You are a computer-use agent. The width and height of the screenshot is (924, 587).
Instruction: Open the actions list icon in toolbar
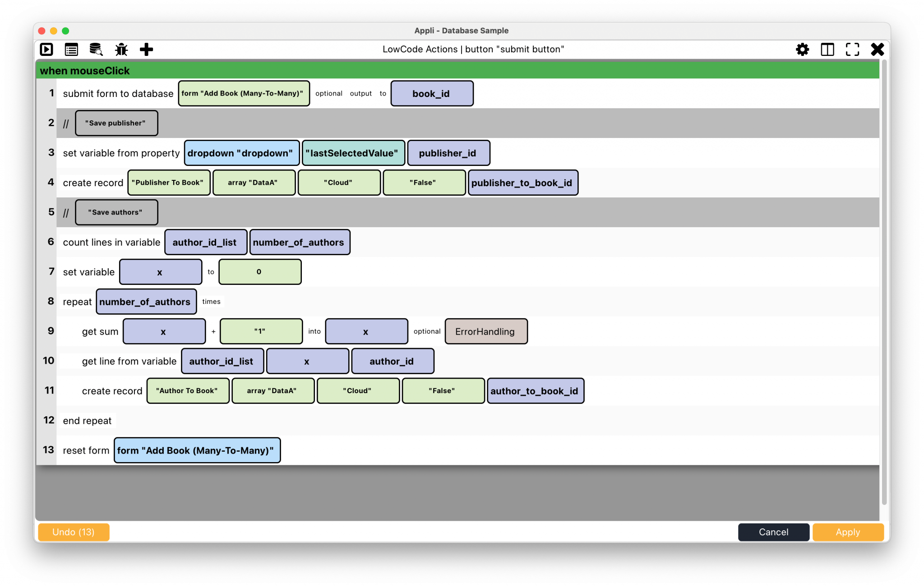pyautogui.click(x=71, y=50)
